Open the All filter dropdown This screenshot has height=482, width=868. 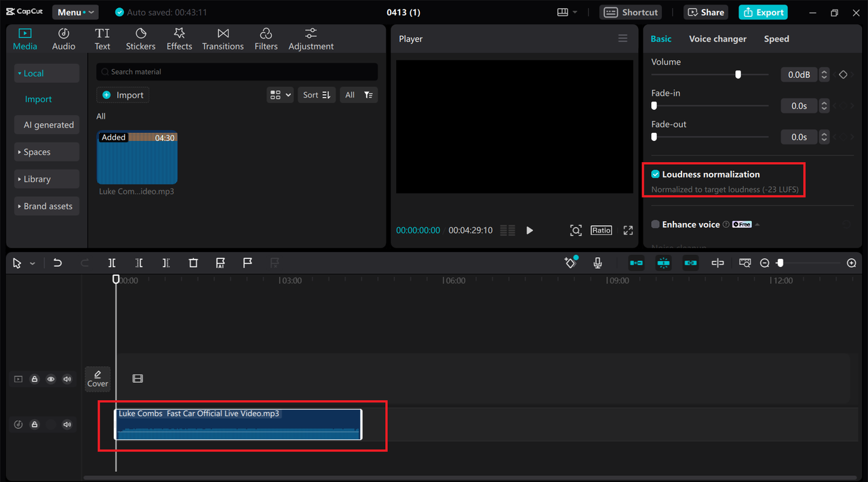click(x=359, y=95)
